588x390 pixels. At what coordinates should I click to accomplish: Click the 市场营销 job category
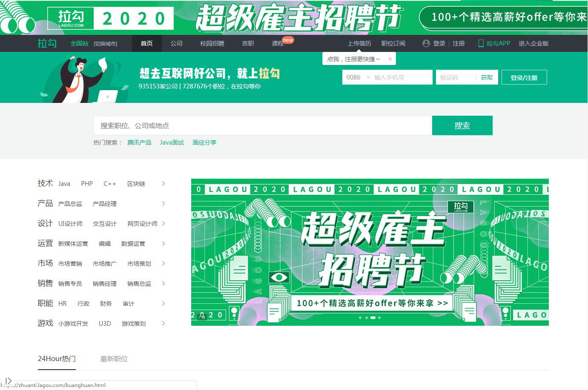70,264
